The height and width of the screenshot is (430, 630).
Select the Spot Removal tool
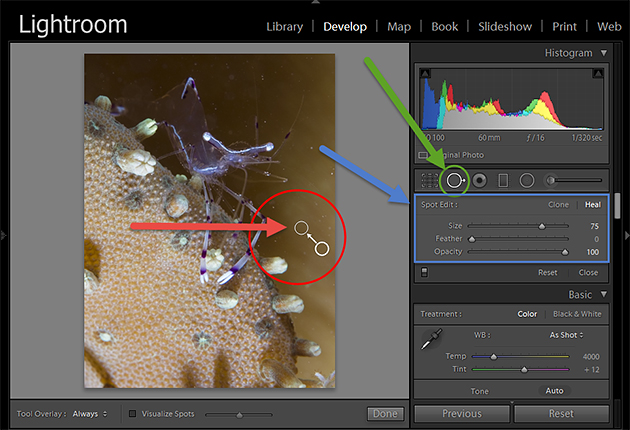[455, 180]
